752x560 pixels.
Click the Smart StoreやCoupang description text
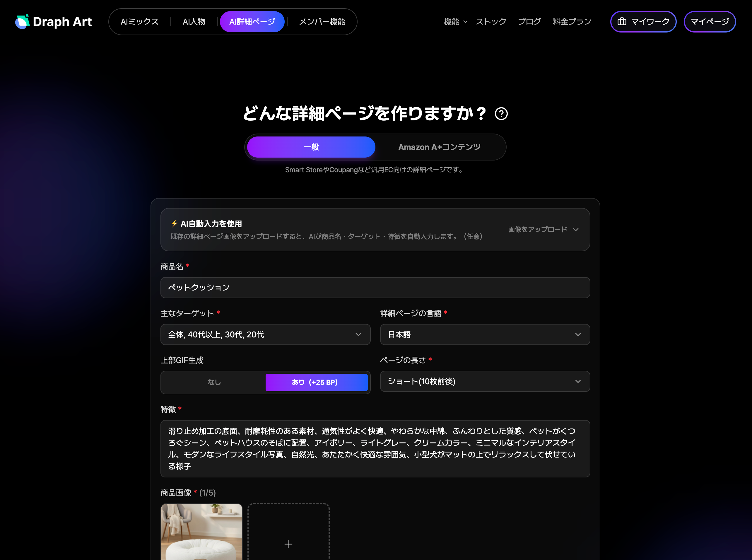click(375, 170)
